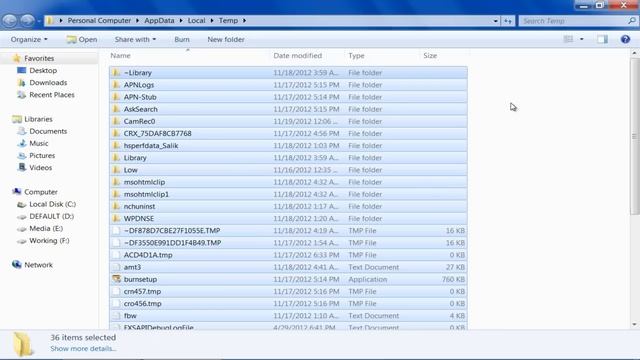Click folder icon of APN-Stub row
The width and height of the screenshot is (640, 360).
[116, 97]
